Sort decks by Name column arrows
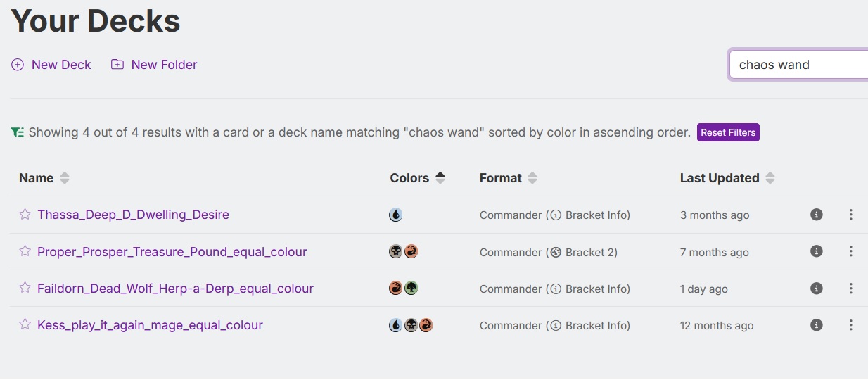 pyautogui.click(x=65, y=178)
